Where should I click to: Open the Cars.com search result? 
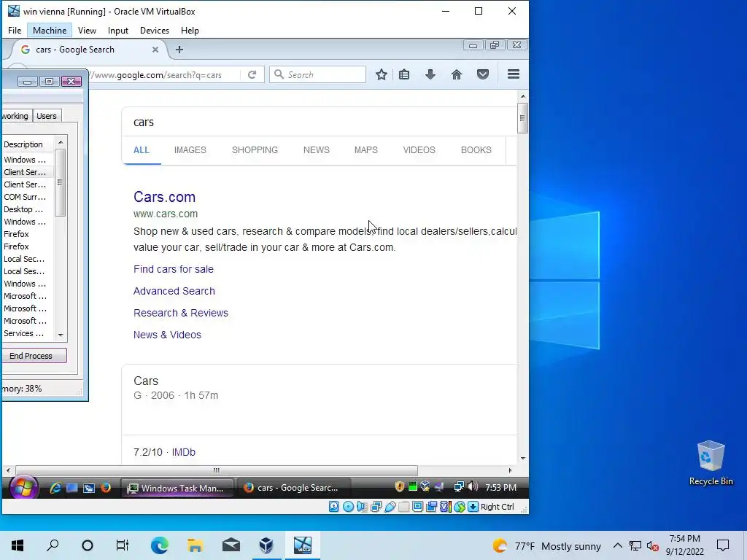click(164, 197)
